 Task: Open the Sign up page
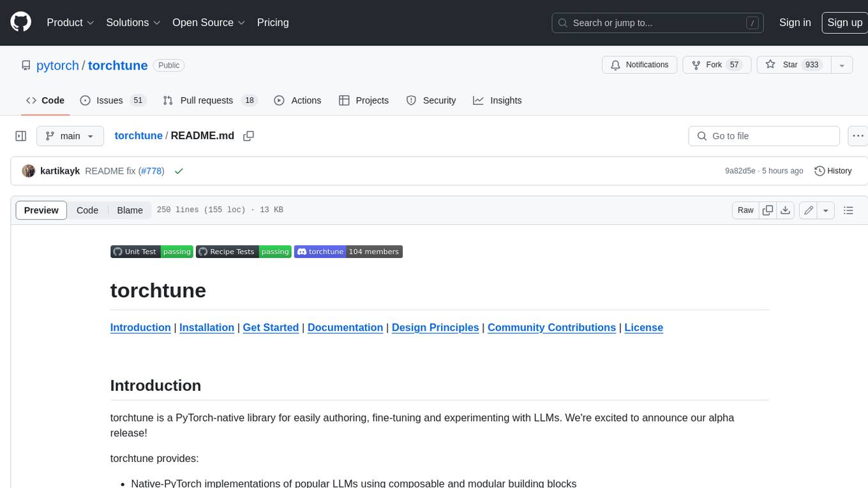point(844,22)
